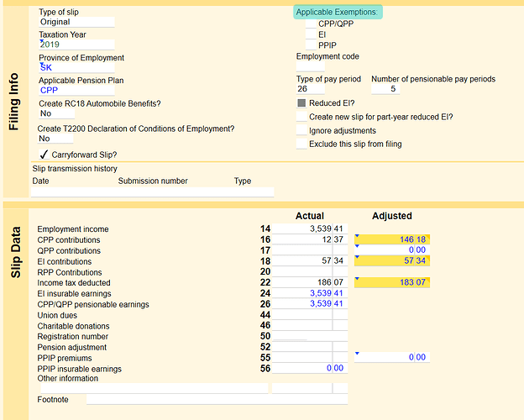This screenshot has height=420, width=524.
Task: Select adjusted CPP contributions 146.18 field
Action: pyautogui.click(x=392, y=239)
